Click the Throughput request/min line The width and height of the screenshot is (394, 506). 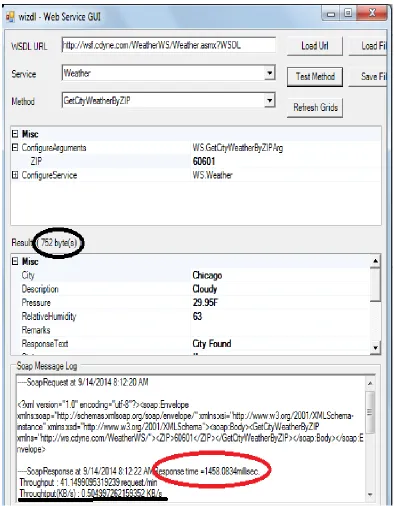[88, 482]
